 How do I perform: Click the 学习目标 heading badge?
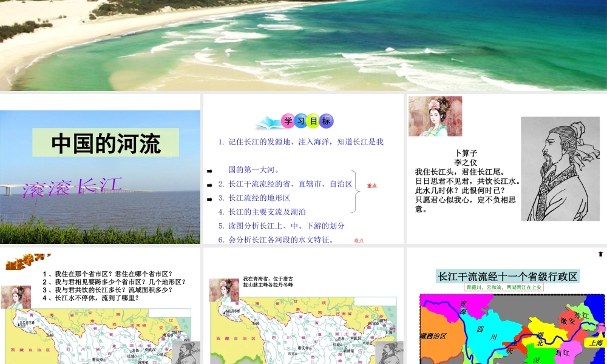tap(307, 121)
